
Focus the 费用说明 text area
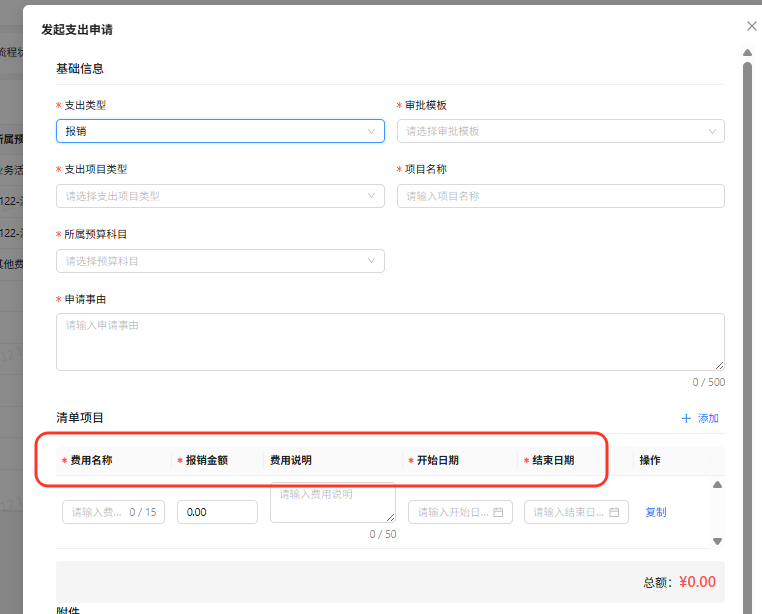tap(332, 502)
